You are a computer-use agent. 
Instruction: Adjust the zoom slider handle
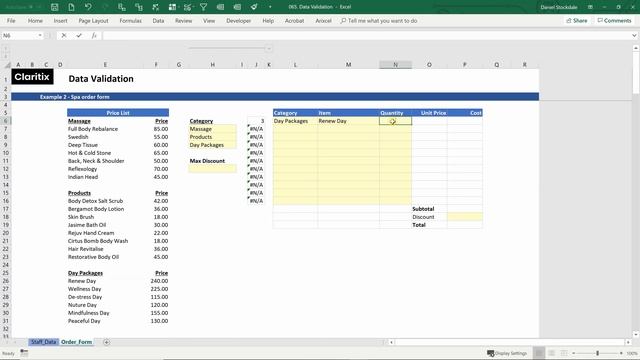coord(598,353)
